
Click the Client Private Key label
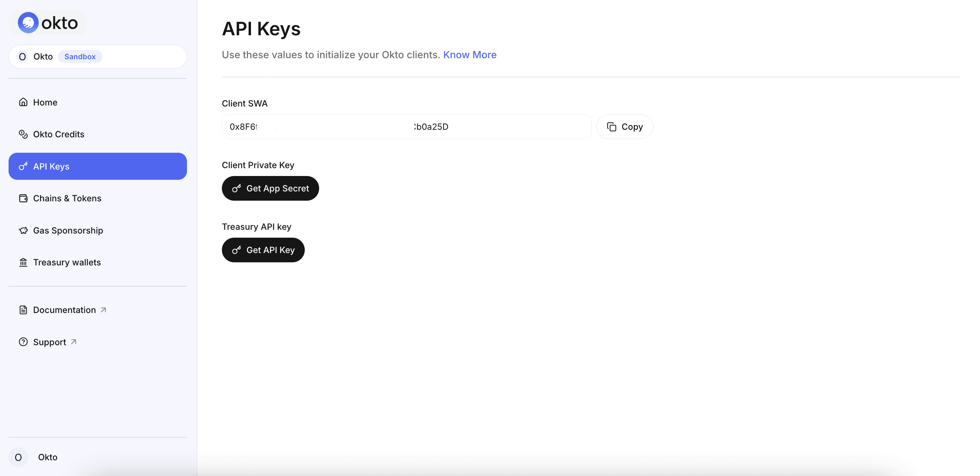tap(258, 165)
